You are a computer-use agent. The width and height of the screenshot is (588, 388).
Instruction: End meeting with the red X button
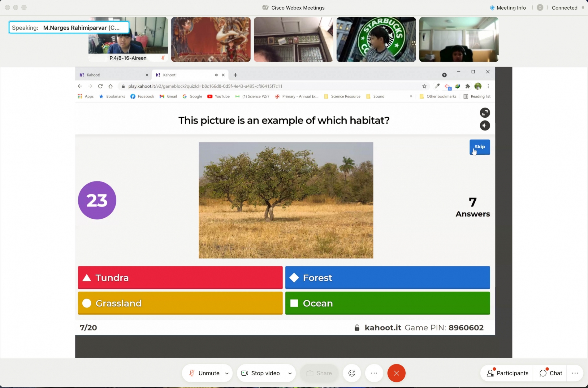tap(396, 373)
